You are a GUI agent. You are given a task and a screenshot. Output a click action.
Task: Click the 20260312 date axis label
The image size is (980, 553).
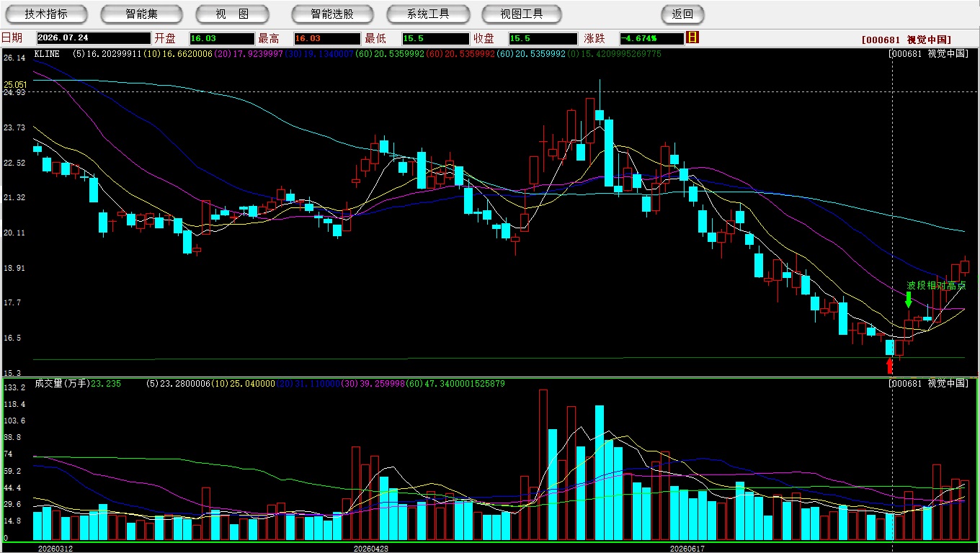click(55, 549)
